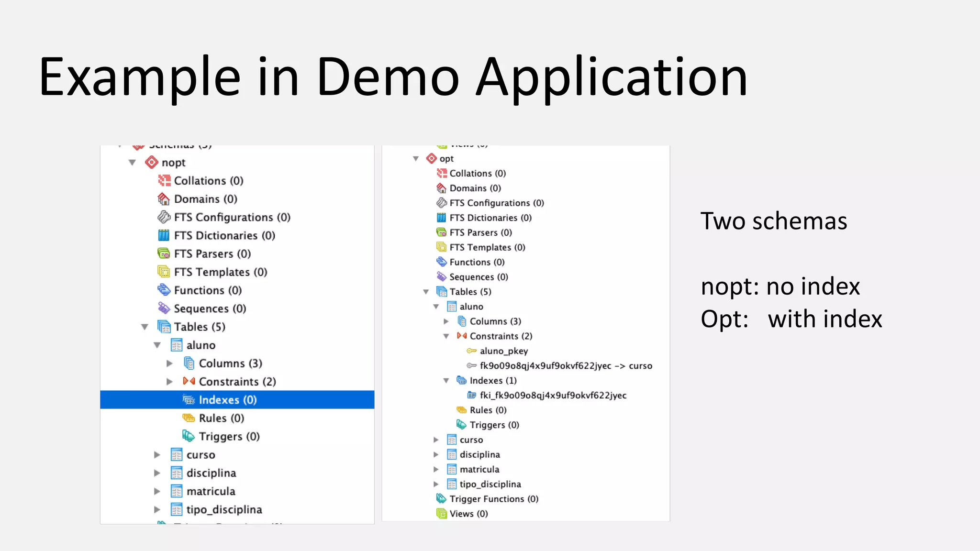Click Columns (3) icon in nopt aluno
980x551 pixels.
point(189,363)
